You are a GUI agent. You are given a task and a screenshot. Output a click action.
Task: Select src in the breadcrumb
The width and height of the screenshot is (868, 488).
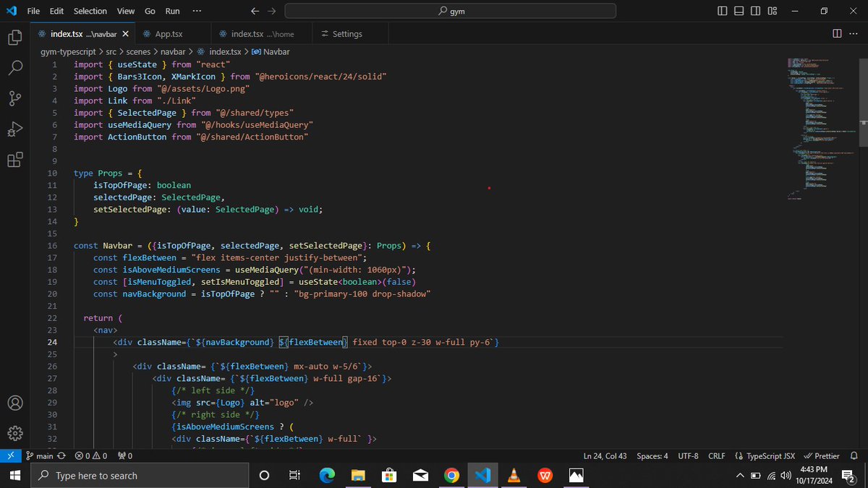(x=111, y=51)
